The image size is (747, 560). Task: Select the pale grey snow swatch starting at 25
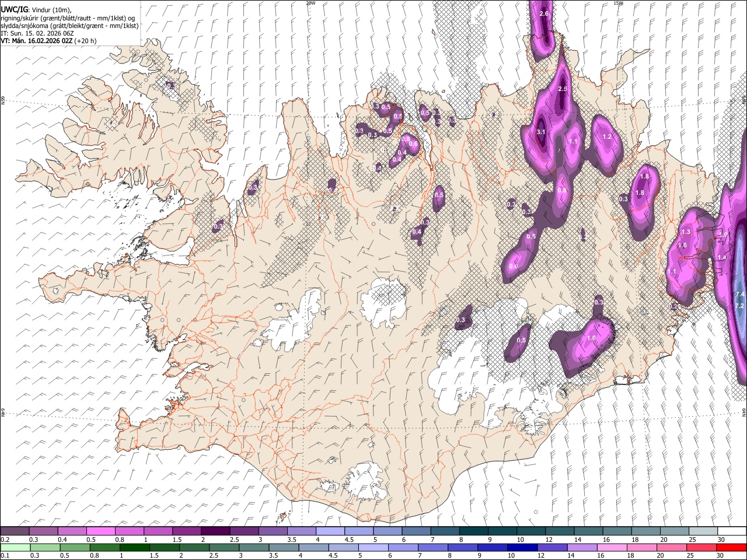(x=702, y=531)
